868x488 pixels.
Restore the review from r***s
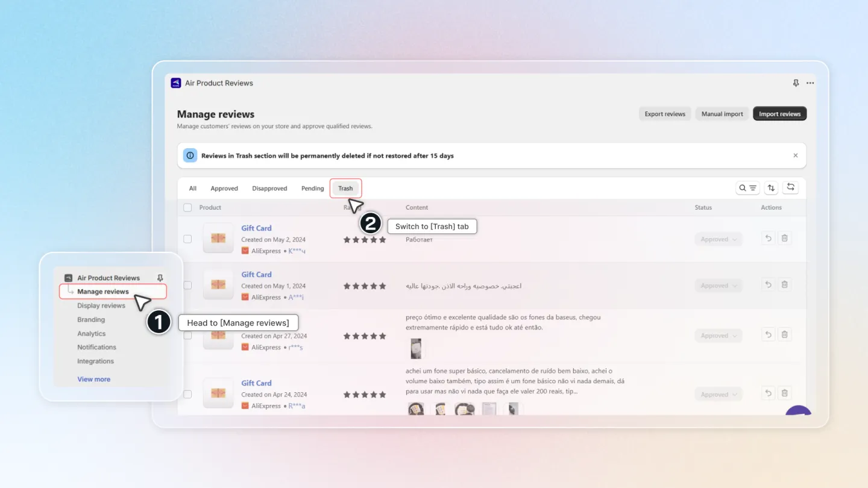[x=768, y=335]
